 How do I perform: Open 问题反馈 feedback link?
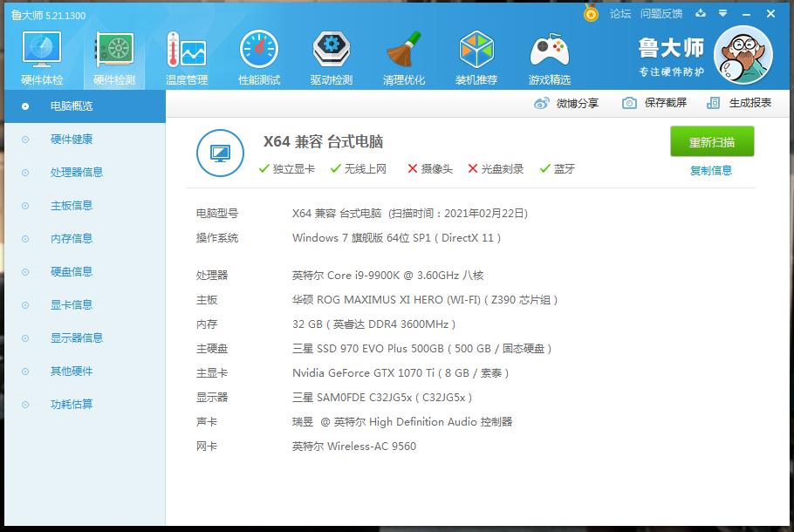(x=661, y=14)
